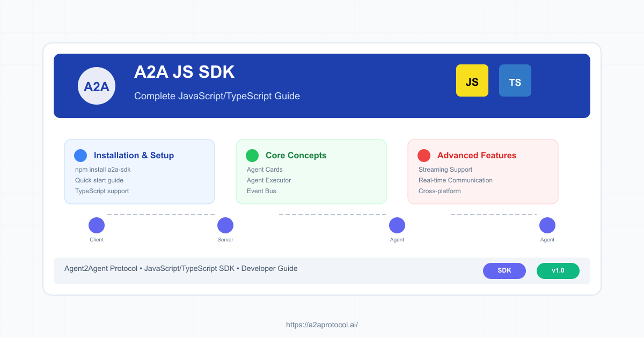Click the yellow JS badge icon
Viewport: 644px width, 338px height.
[x=472, y=80]
